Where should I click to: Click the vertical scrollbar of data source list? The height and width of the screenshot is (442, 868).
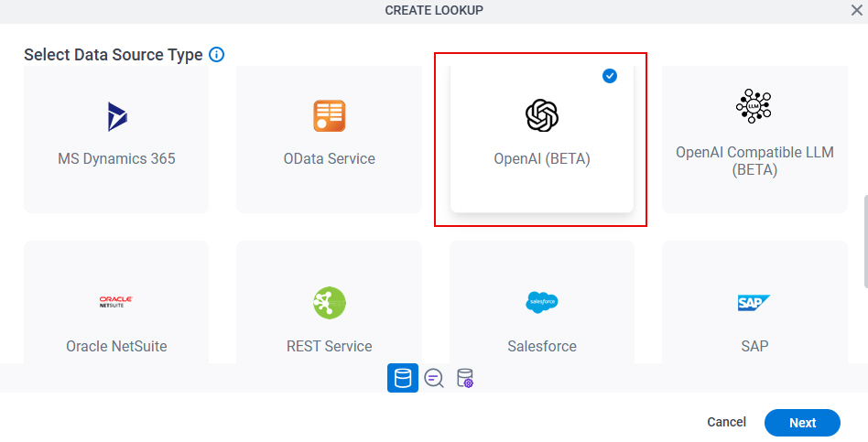pyautogui.click(x=864, y=242)
